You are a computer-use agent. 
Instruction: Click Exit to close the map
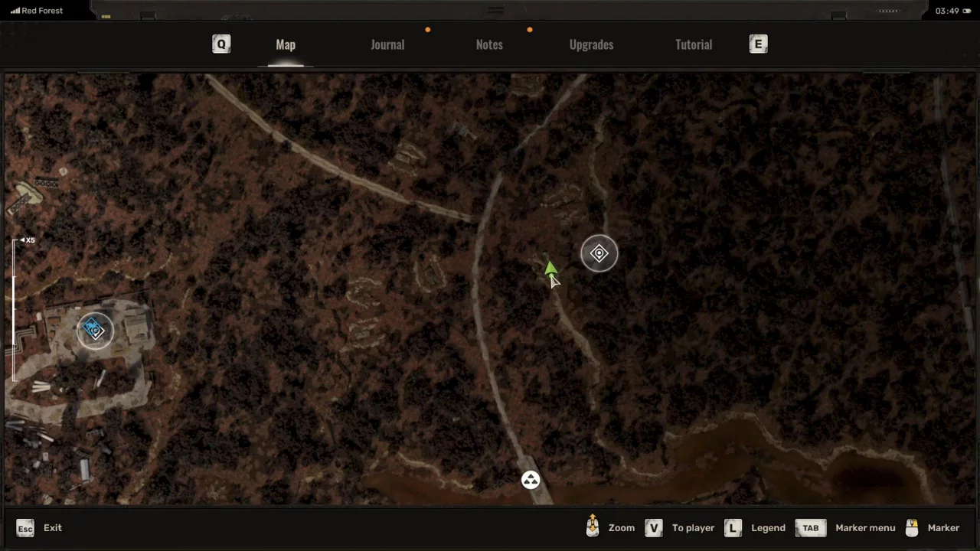pos(53,528)
